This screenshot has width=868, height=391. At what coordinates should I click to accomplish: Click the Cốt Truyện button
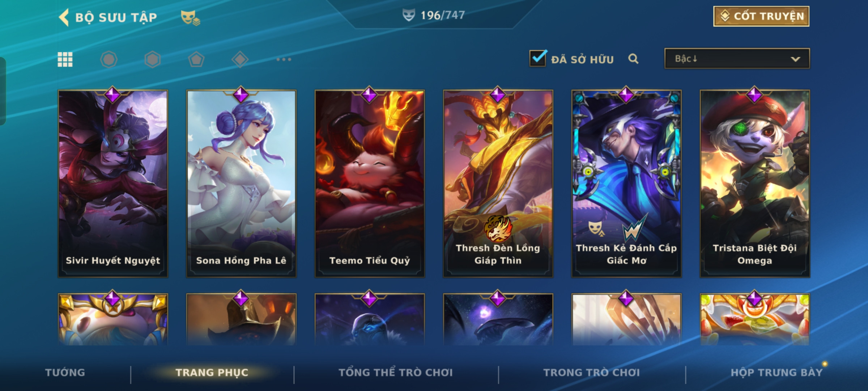click(761, 16)
